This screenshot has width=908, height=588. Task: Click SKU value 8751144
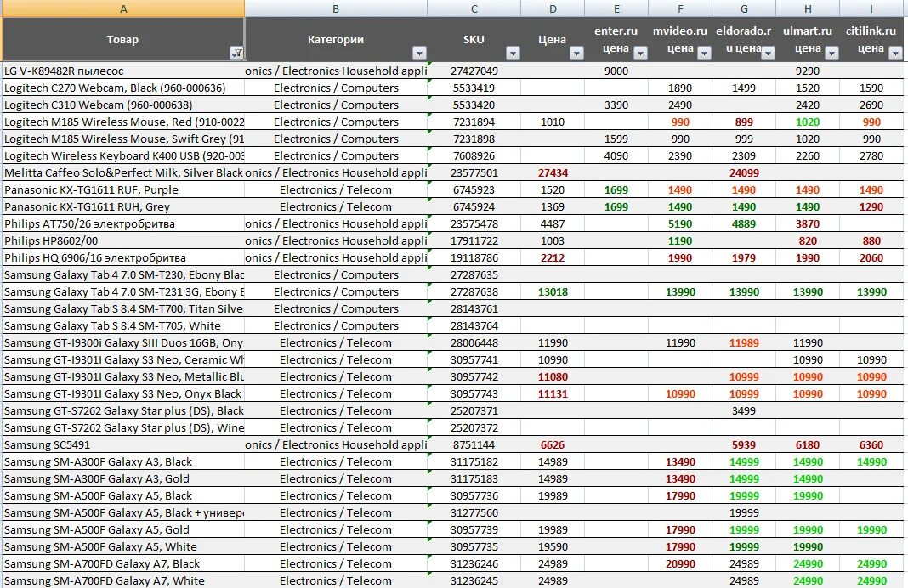coord(474,445)
